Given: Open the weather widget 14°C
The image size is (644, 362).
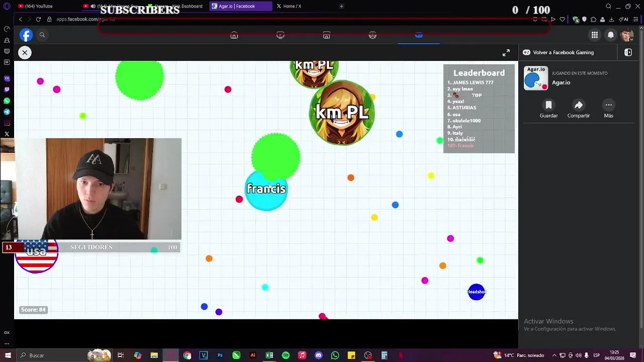Looking at the screenshot, I should coord(519,355).
